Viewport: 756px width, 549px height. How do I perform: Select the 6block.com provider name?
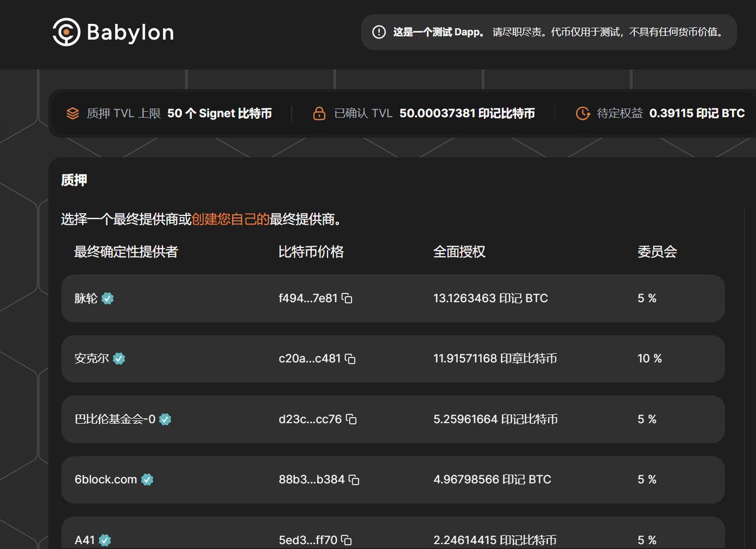(x=106, y=480)
